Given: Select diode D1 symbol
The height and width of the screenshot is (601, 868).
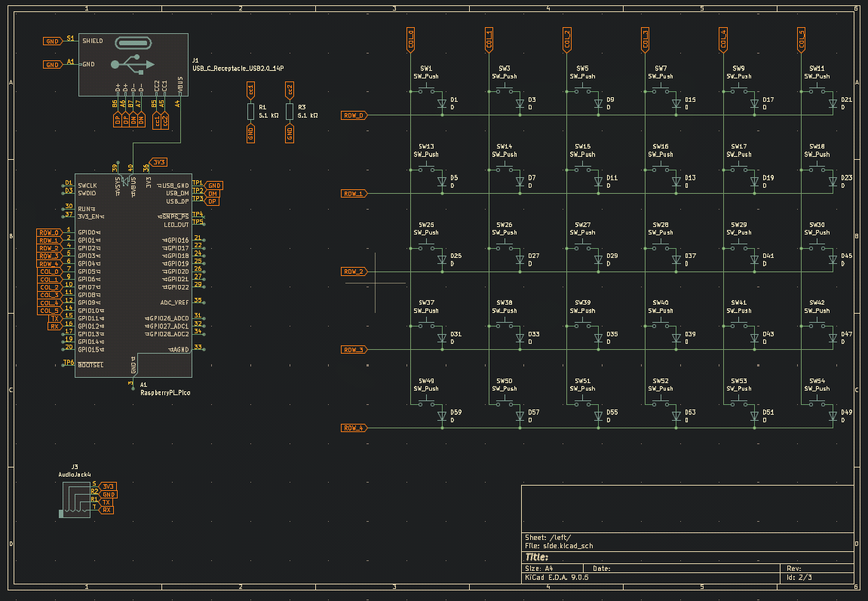Looking at the screenshot, I should [442, 105].
